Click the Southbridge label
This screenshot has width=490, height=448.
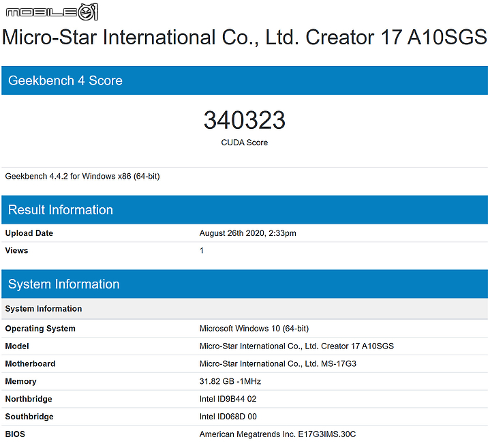29,417
